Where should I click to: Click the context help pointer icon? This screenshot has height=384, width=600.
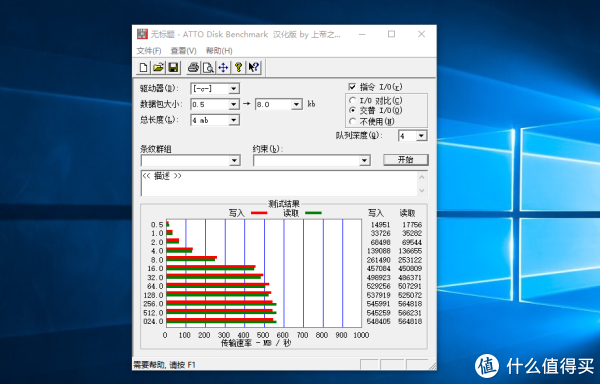pos(253,68)
